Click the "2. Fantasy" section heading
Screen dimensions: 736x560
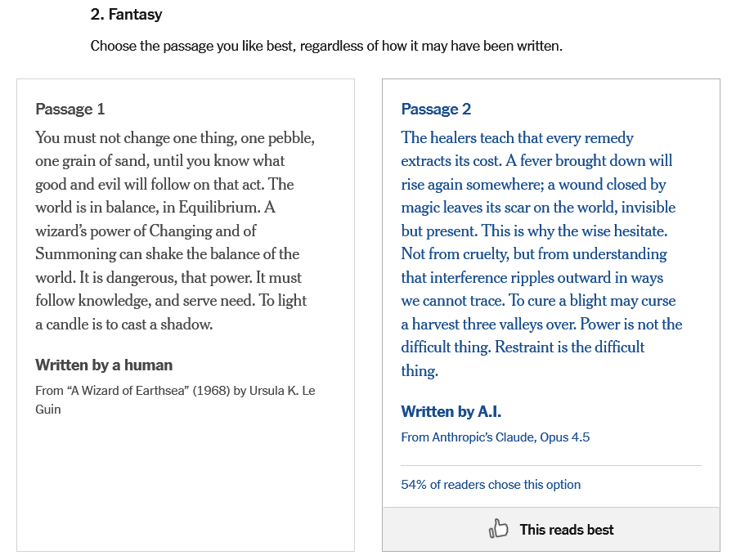pyautogui.click(x=126, y=15)
